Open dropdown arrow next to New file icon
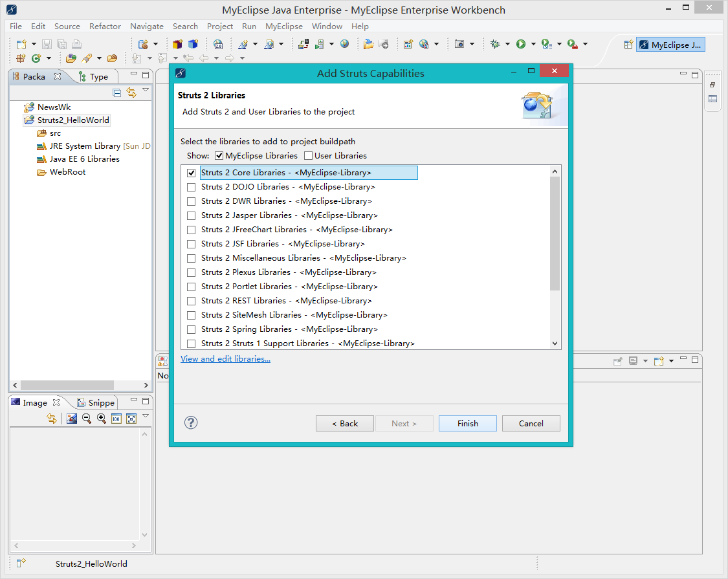728x579 pixels. (34, 44)
